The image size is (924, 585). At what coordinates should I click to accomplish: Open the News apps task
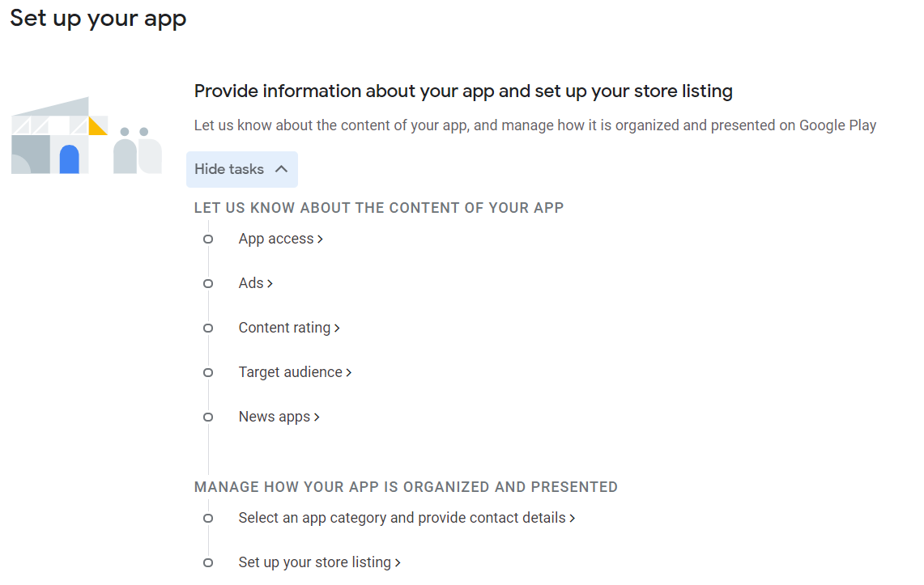[279, 417]
